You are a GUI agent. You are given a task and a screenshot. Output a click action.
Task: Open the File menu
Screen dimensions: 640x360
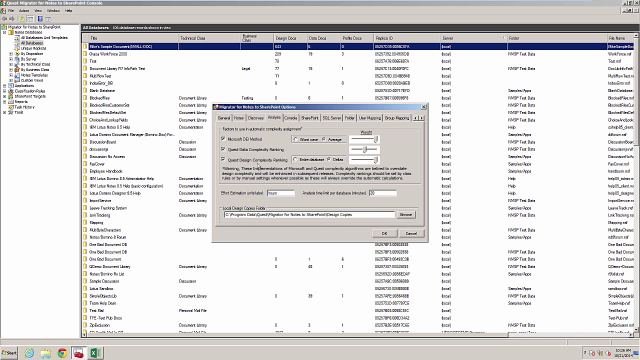[11, 11]
